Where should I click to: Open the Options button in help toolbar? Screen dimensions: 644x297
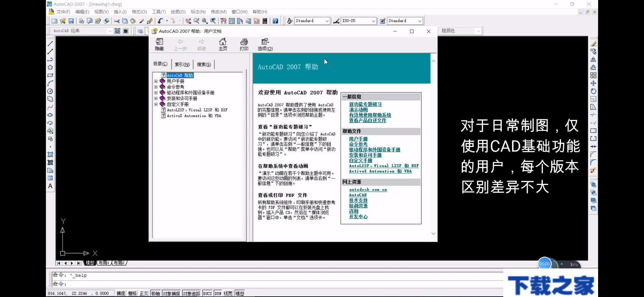pos(265,45)
